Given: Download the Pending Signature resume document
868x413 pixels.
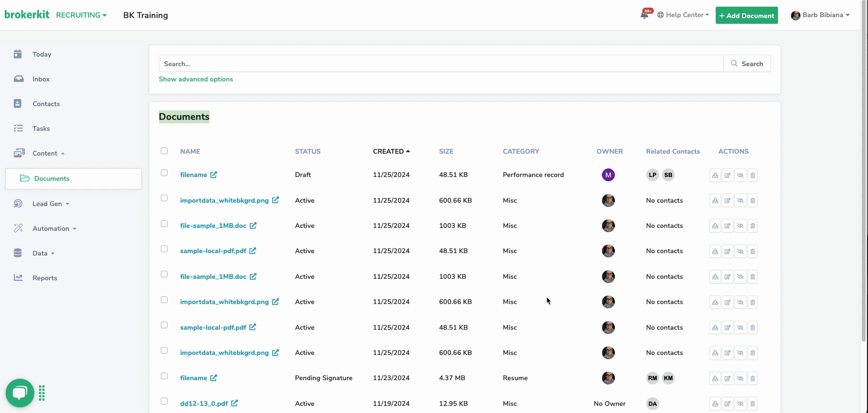Looking at the screenshot, I should click(x=715, y=378).
